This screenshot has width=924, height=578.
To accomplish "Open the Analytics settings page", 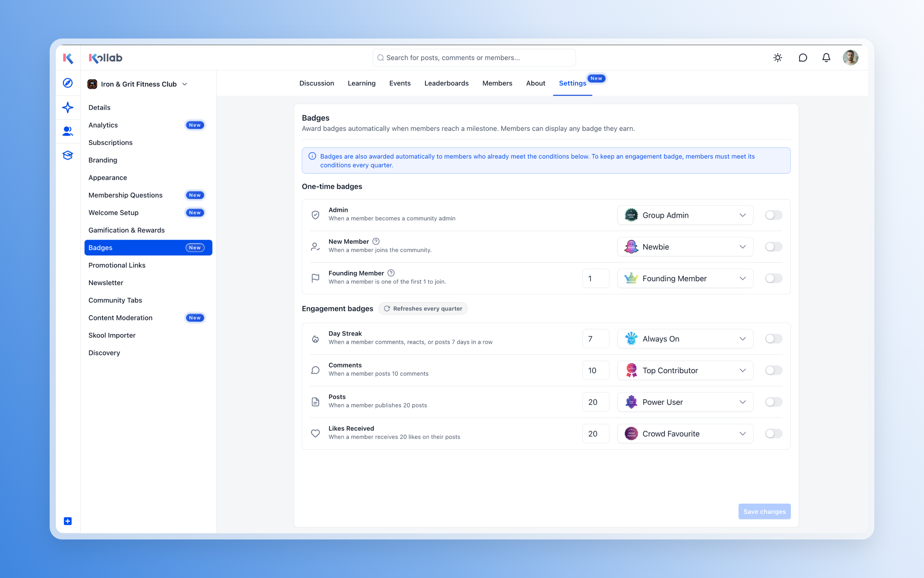I will pos(148,125).
